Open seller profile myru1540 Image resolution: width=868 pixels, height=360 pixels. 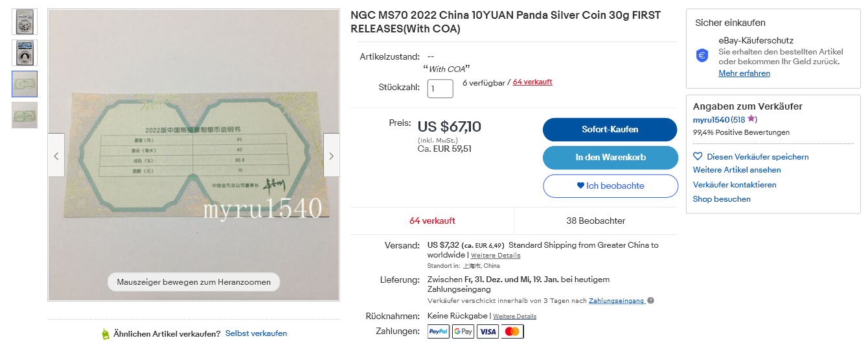[x=711, y=119]
